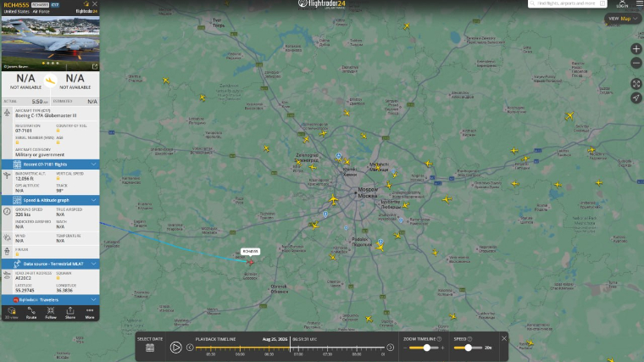
Task: Step playback timeline forward with right arrow
Action: pyautogui.click(x=390, y=348)
